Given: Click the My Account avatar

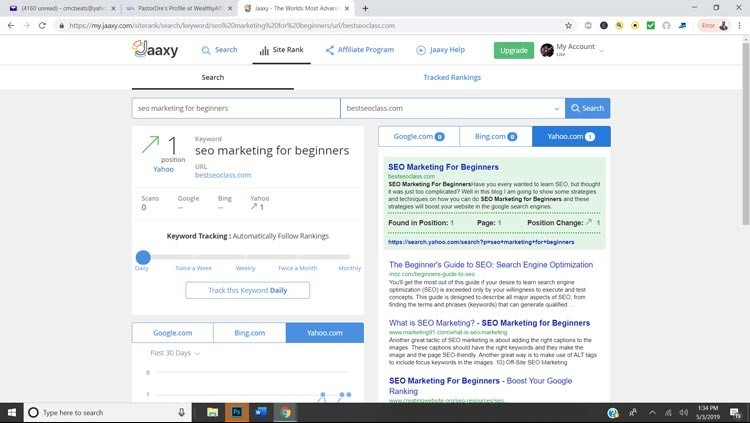Looking at the screenshot, I should (547, 50).
